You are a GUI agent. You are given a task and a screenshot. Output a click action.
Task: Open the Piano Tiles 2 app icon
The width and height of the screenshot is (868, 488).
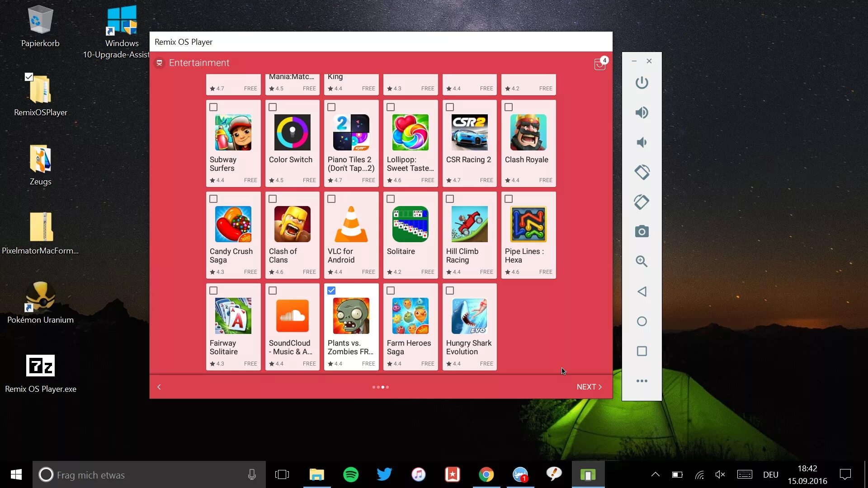[351, 132]
